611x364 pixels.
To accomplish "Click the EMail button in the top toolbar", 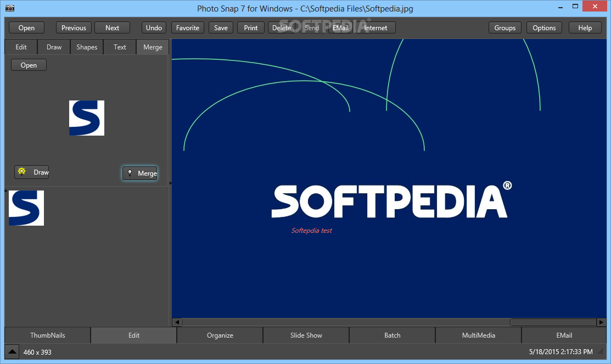I will pyautogui.click(x=340, y=27).
